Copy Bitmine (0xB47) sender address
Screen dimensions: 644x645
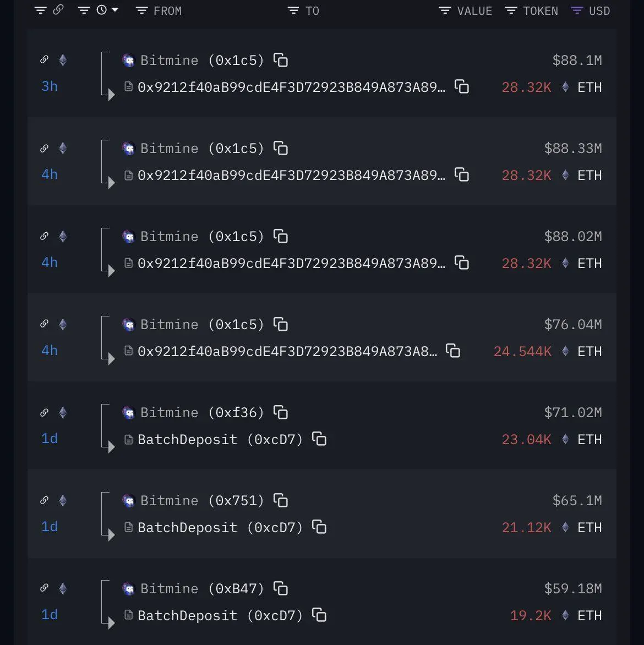[281, 589]
